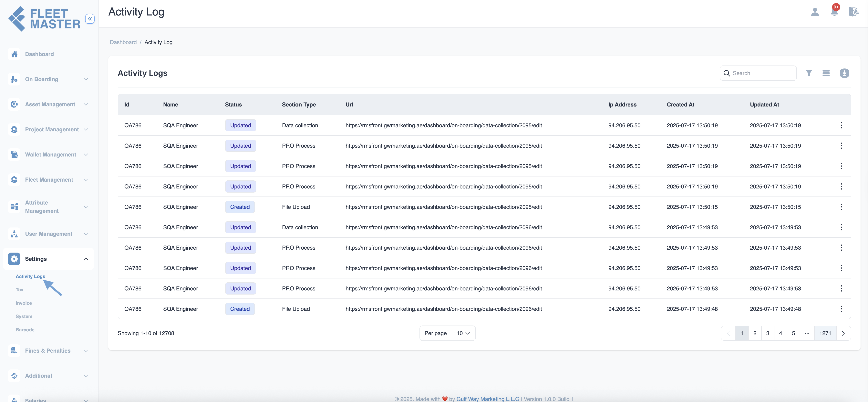Open the Tax settings submenu item
Screen dimensions: 868x402
[20, 290]
